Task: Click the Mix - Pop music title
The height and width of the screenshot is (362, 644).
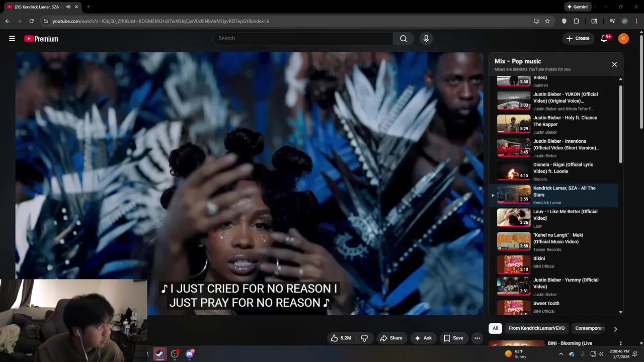Action: tap(518, 61)
